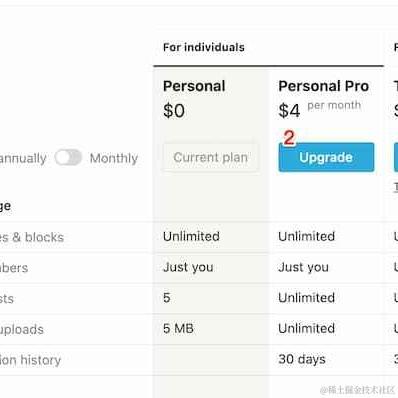This screenshot has height=398, width=398.
Task: Select the Monthly billing label
Action: (114, 158)
